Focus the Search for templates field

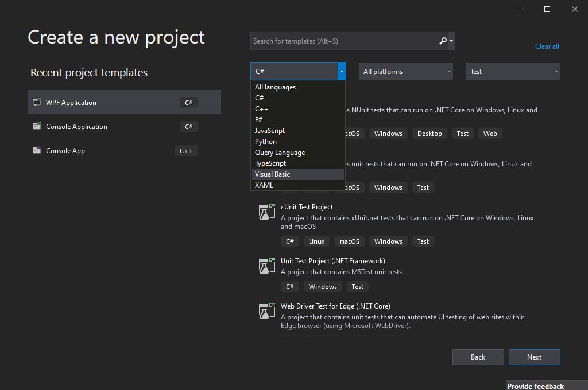343,41
